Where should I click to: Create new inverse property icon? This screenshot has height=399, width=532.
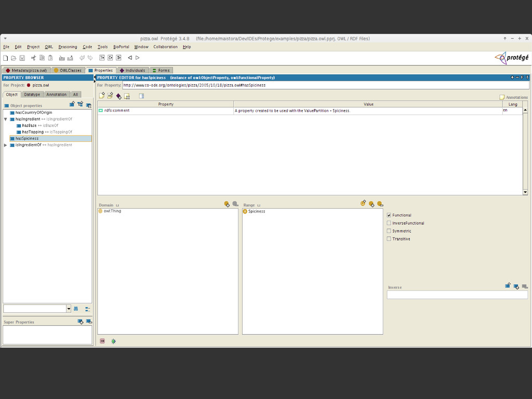[x=508, y=285]
